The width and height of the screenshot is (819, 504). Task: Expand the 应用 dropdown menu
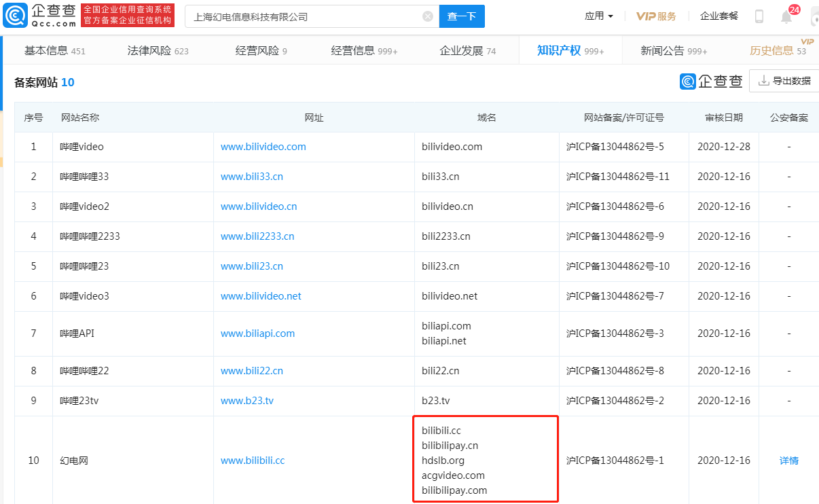coord(599,16)
